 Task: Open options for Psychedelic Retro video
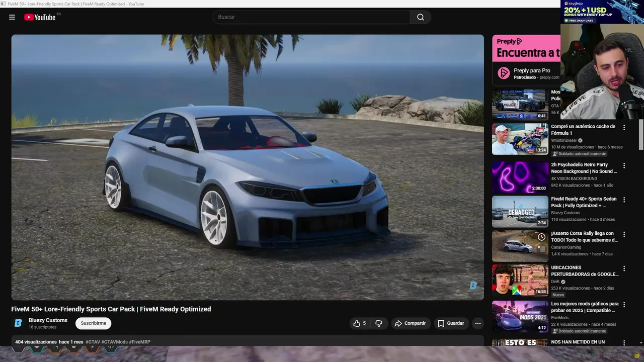[x=624, y=166]
